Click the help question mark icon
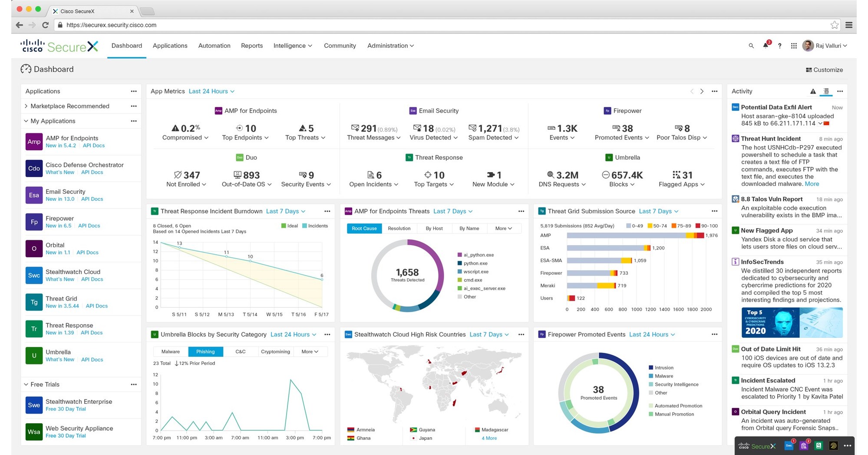Viewport: 868px width, 455px height. pos(779,46)
